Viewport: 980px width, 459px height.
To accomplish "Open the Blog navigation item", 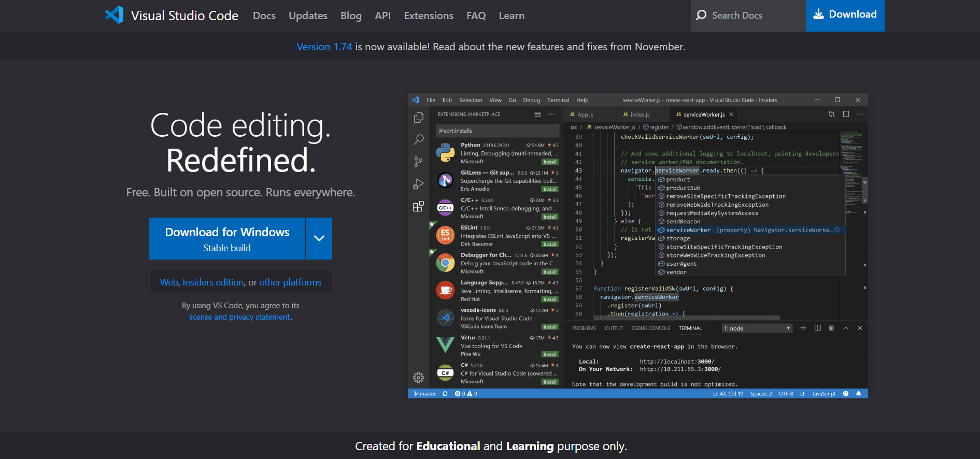I will click(351, 16).
